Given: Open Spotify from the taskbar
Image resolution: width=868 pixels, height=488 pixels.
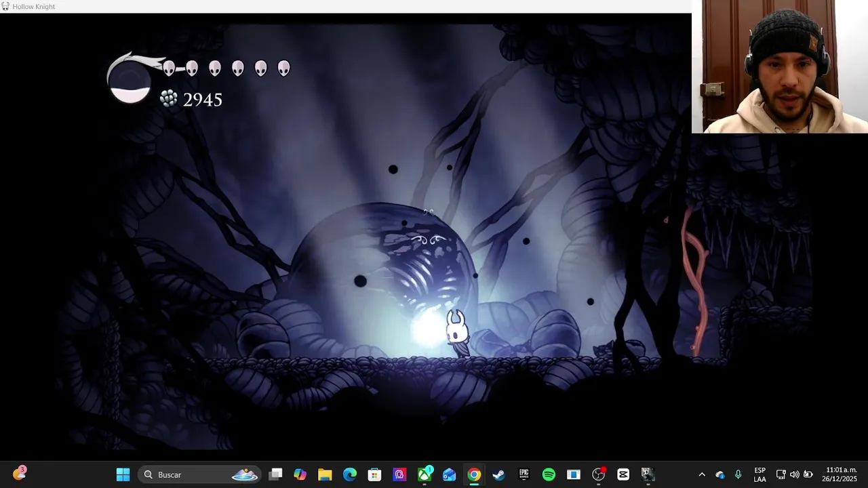Looking at the screenshot, I should (x=549, y=474).
